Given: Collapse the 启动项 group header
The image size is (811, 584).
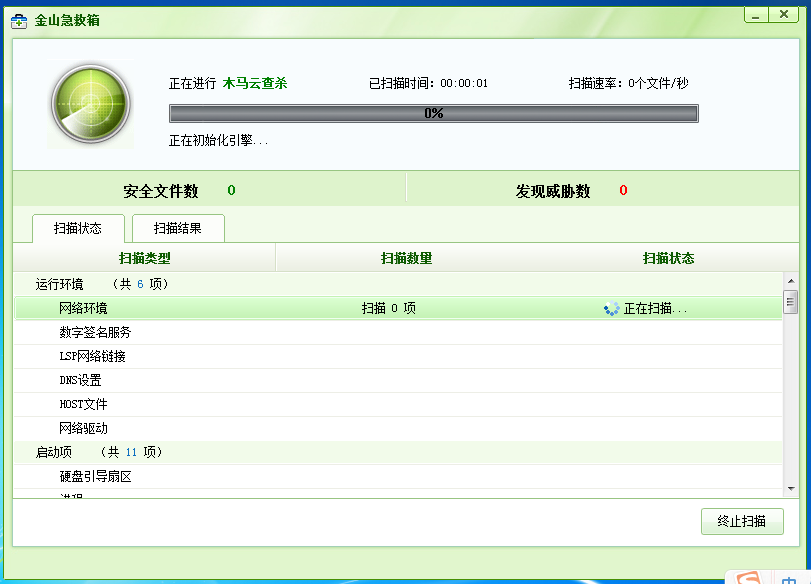Looking at the screenshot, I should pyautogui.click(x=54, y=452).
